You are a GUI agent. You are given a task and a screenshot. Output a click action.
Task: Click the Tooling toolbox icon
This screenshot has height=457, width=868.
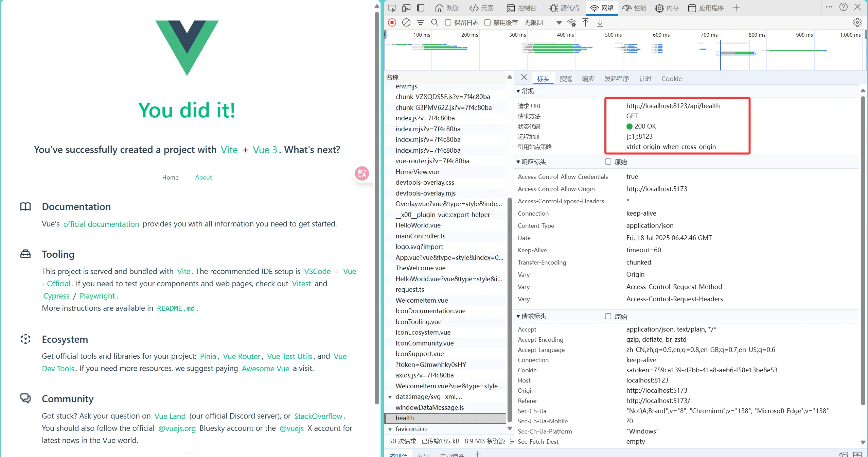click(25, 254)
